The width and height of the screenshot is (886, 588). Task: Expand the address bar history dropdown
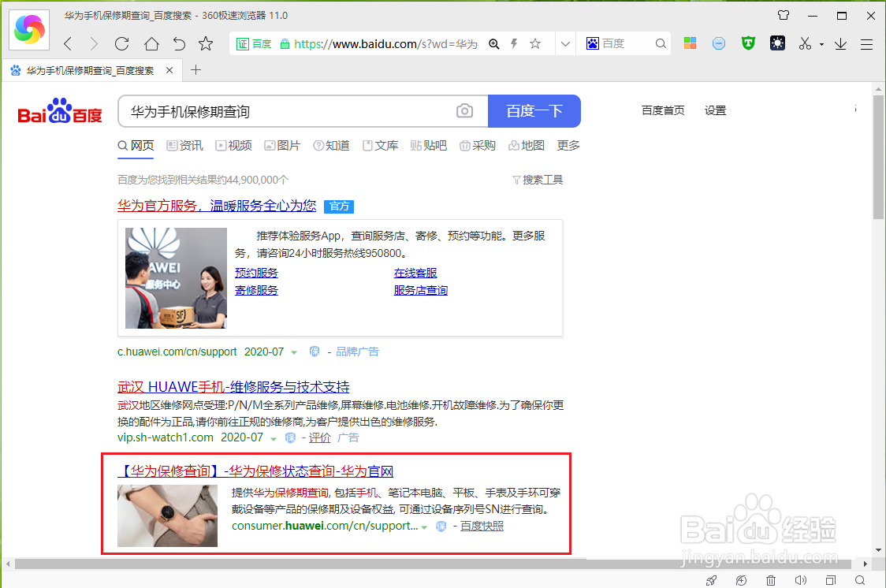(x=565, y=44)
